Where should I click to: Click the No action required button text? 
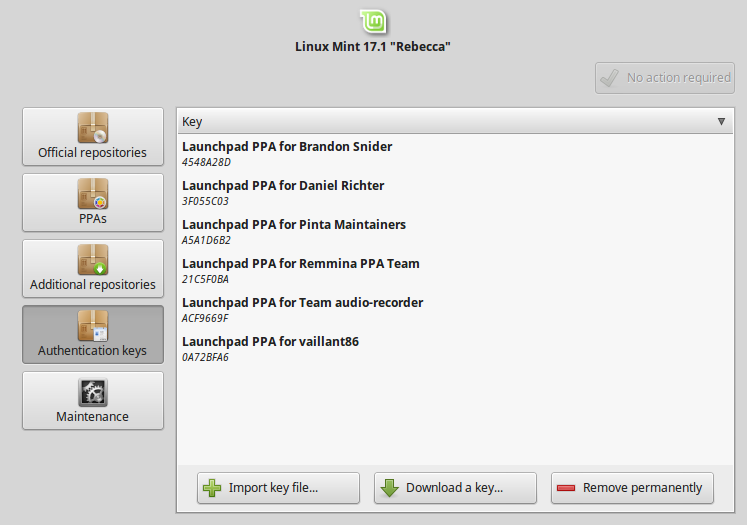678,78
